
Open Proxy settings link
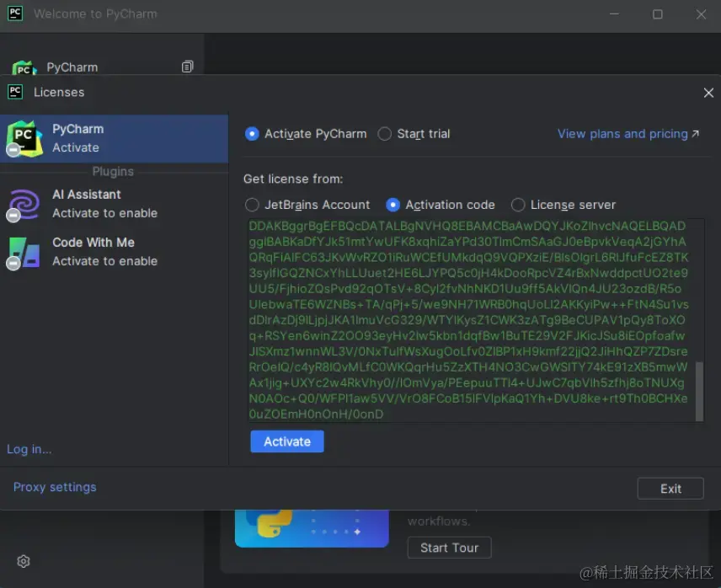[x=55, y=487]
